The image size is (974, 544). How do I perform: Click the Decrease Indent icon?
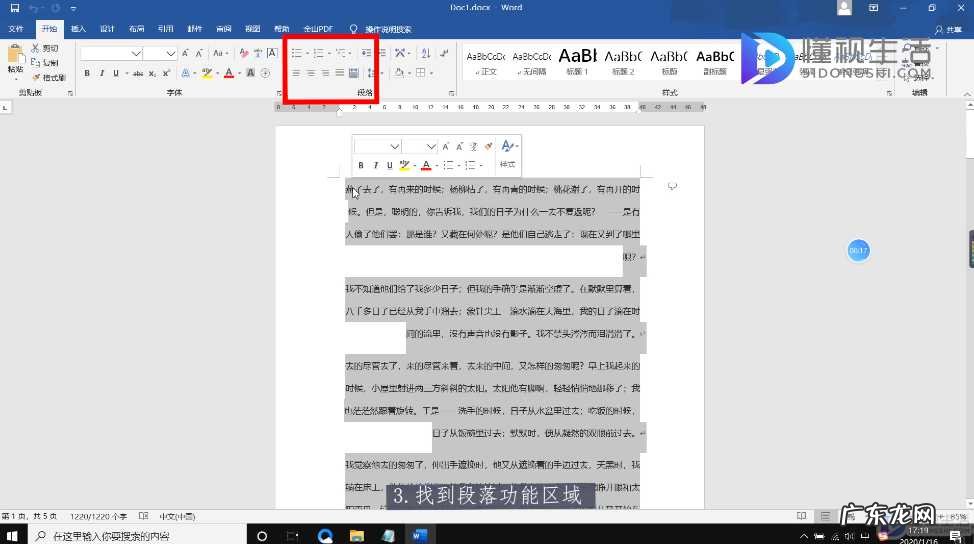(x=366, y=53)
